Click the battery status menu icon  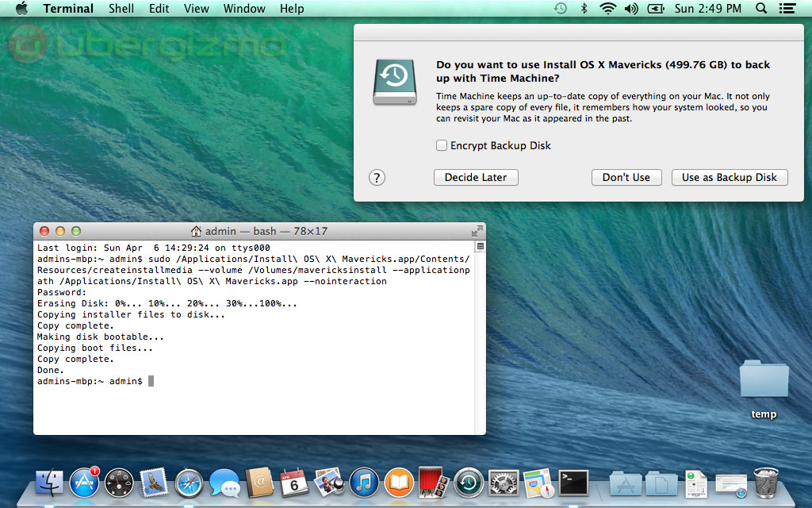656,8
